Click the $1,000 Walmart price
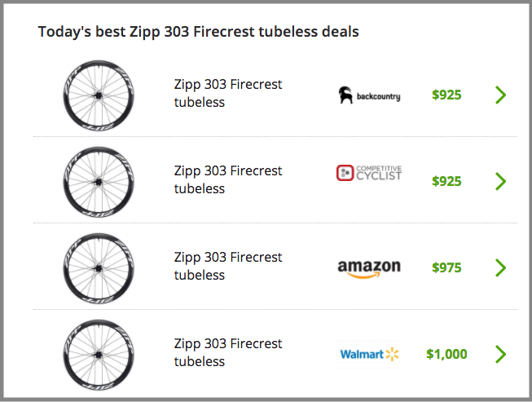The image size is (532, 402). click(446, 354)
